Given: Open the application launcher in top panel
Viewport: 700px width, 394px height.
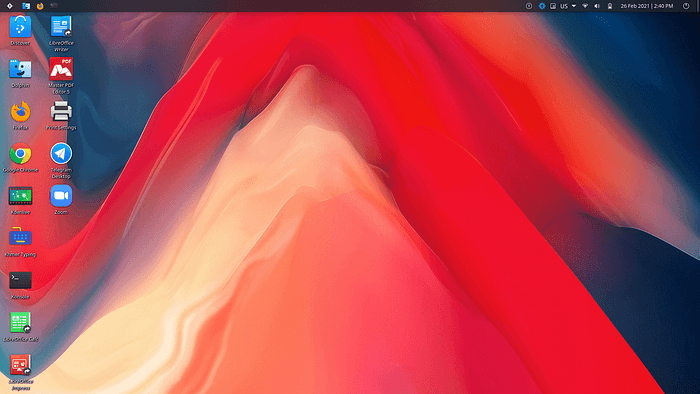Looking at the screenshot, I should (9, 6).
